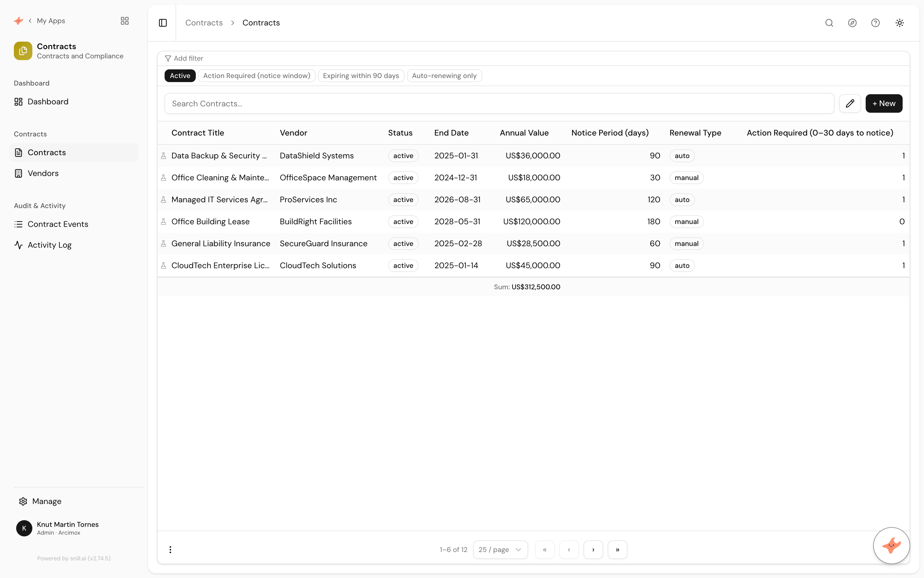Screen dimensions: 924x578
Task: Open the search icon in header
Action: pos(829,23)
